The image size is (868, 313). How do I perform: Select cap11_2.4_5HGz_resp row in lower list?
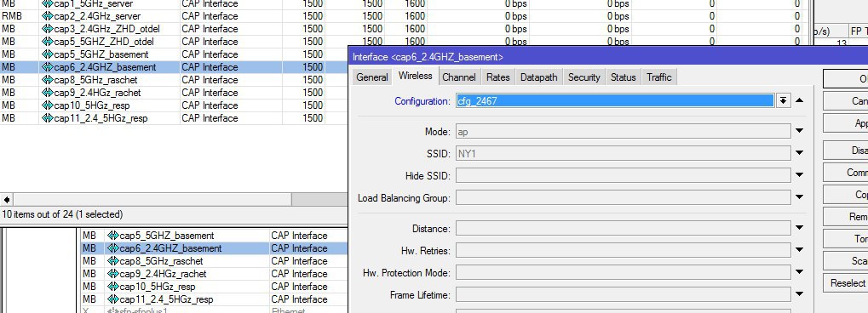click(215, 299)
